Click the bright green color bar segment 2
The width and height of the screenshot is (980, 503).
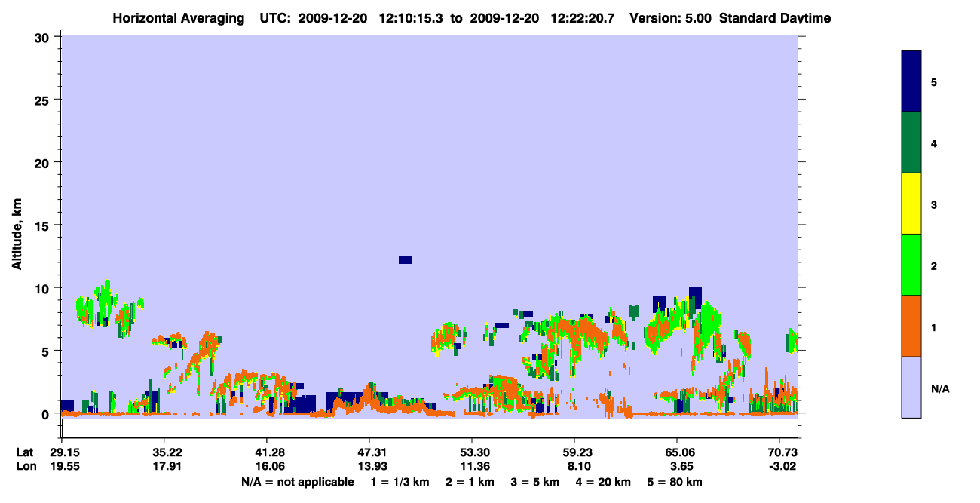[x=911, y=265]
